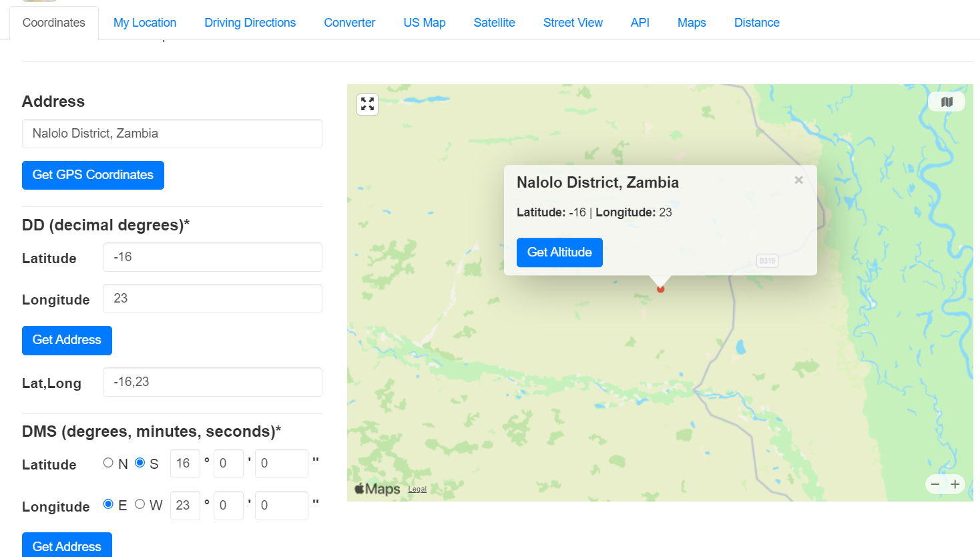Select N radio for latitude
The height and width of the screenshot is (557, 980).
pyautogui.click(x=108, y=463)
